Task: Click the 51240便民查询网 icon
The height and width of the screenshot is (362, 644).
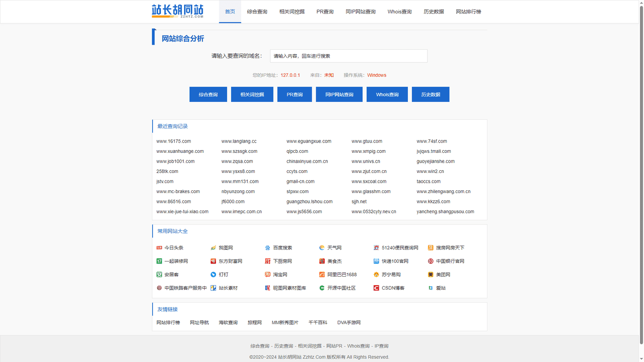Action: 376,248
